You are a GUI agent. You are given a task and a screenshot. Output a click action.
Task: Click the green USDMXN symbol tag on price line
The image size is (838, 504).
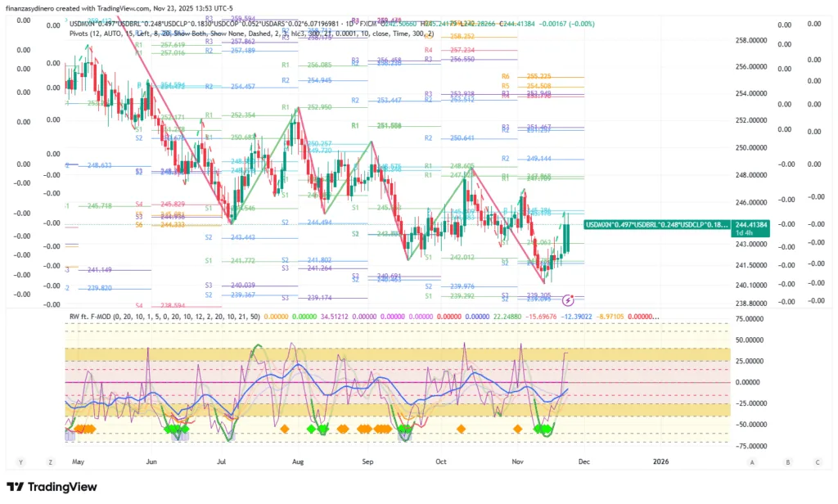click(656, 224)
